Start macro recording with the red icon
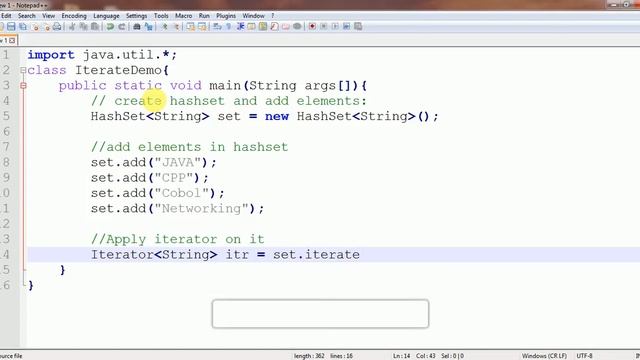Viewport: 640px width, 360px height. [x=312, y=27]
